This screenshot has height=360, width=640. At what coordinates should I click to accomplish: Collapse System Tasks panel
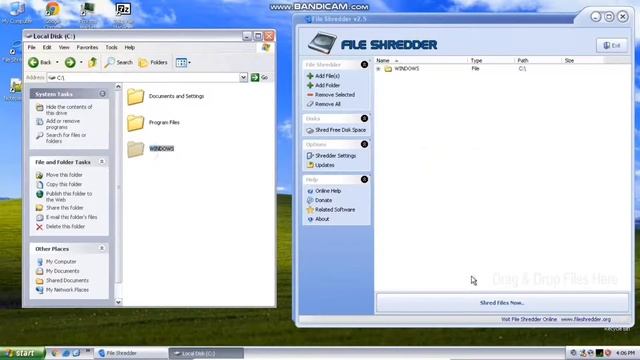(102, 94)
